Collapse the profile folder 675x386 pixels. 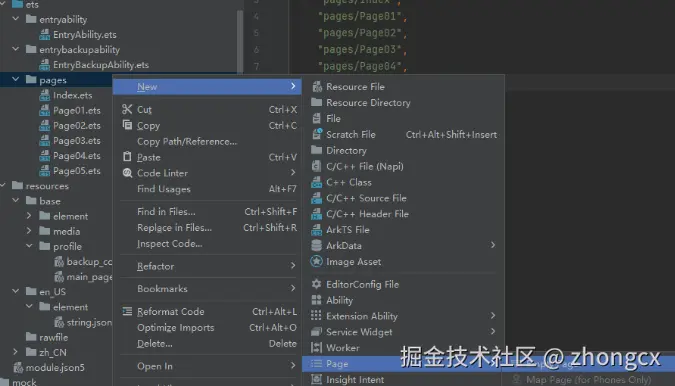(x=29, y=246)
